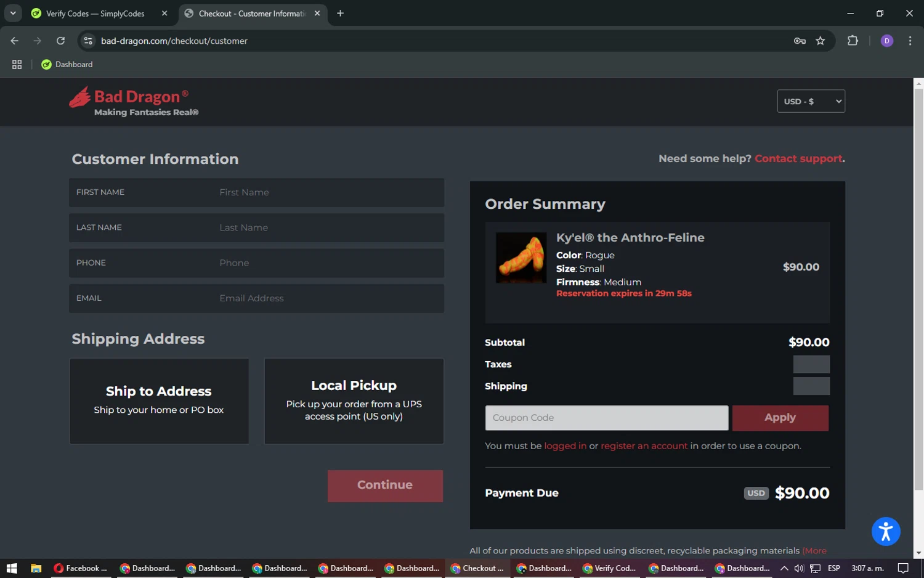Focus the Phone input field
924x578 pixels.
(x=256, y=263)
